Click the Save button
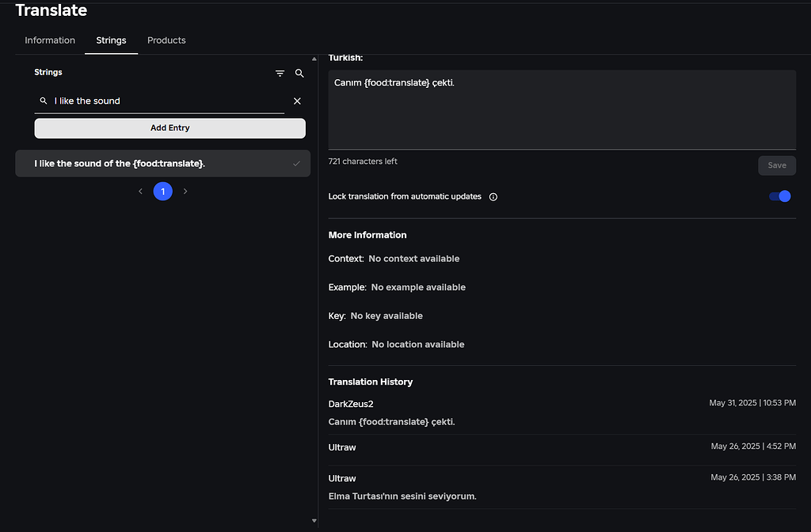811x532 pixels. pos(777,165)
